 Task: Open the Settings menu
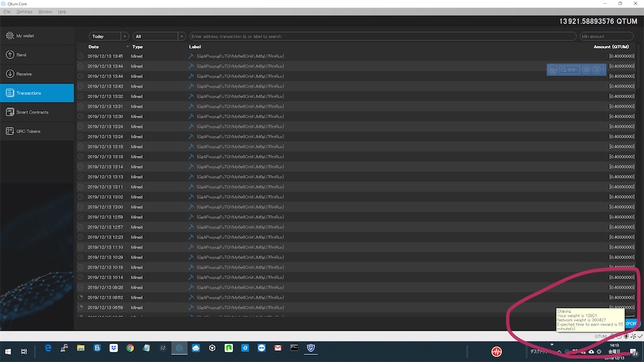25,11
